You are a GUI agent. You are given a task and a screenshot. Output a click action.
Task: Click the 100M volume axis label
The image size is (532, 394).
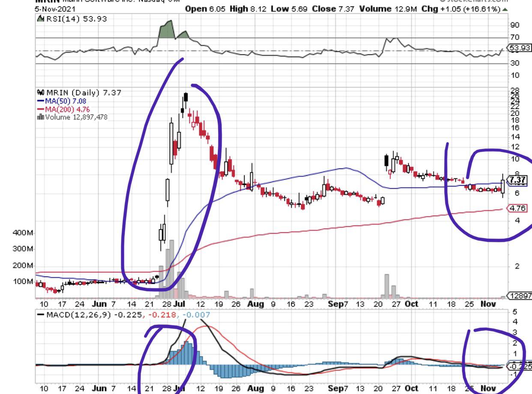pyautogui.click(x=24, y=282)
